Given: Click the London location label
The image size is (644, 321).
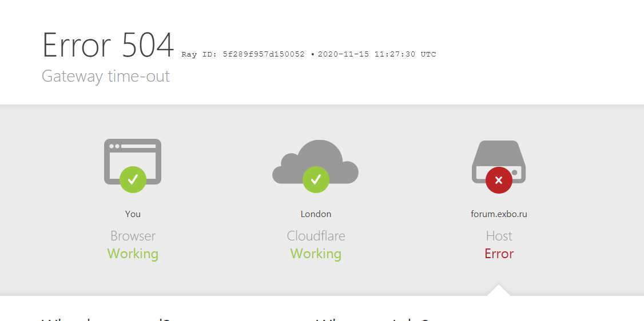Looking at the screenshot, I should (316, 214).
